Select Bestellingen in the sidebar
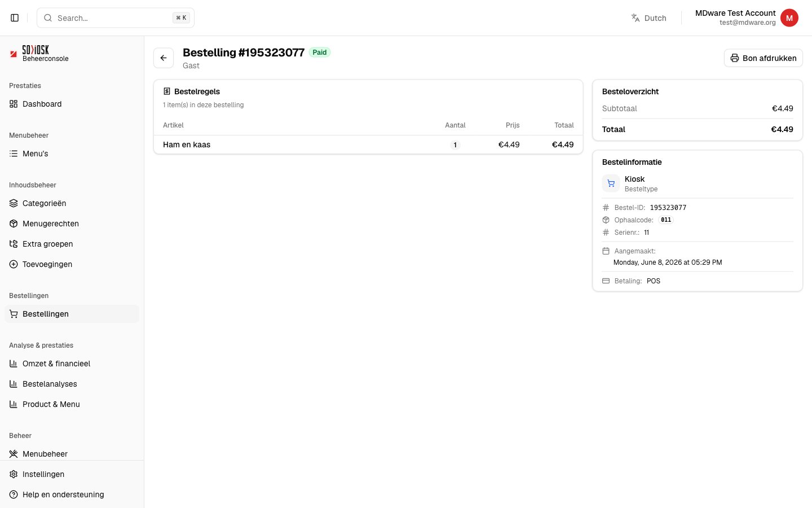The image size is (812, 508). tap(72, 314)
